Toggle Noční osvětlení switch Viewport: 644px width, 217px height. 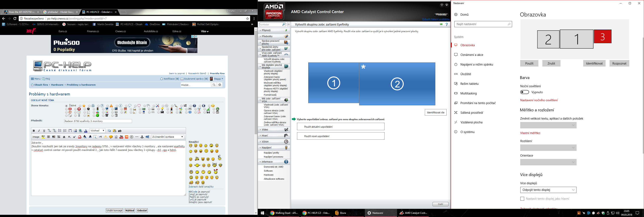[524, 92]
